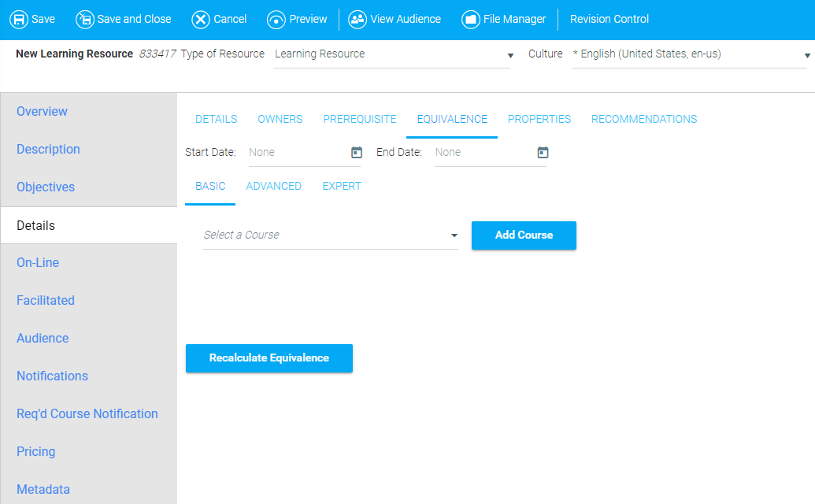The image size is (815, 504).
Task: Select Pricing in the left sidebar
Action: 36,452
